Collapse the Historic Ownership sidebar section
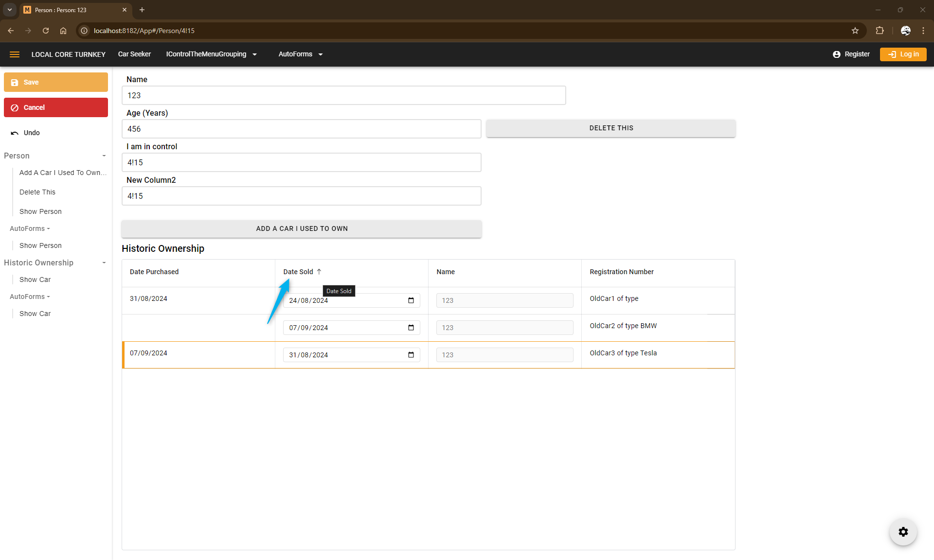The height and width of the screenshot is (560, 934). [104, 263]
